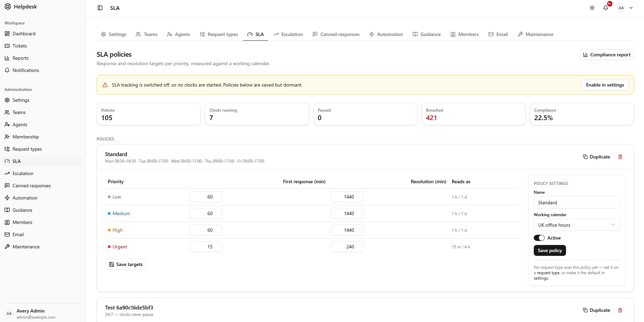Edit Medium first response minutes field
Image resolution: width=644 pixels, height=322 pixels.
206,213
